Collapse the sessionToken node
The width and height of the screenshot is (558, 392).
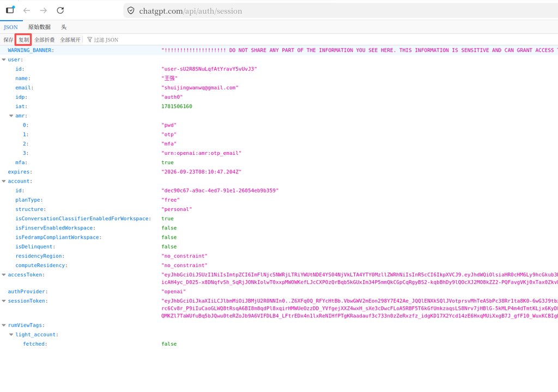coord(4,301)
